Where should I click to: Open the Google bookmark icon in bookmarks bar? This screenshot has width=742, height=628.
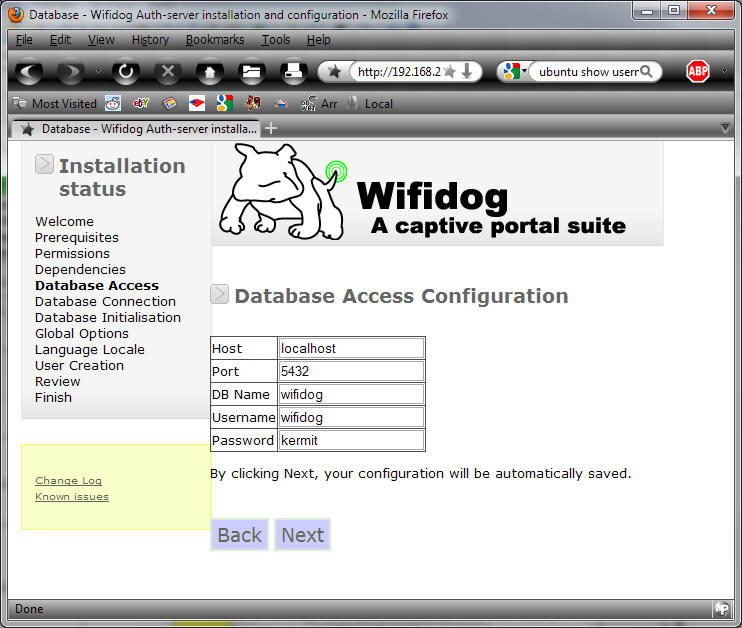225,103
